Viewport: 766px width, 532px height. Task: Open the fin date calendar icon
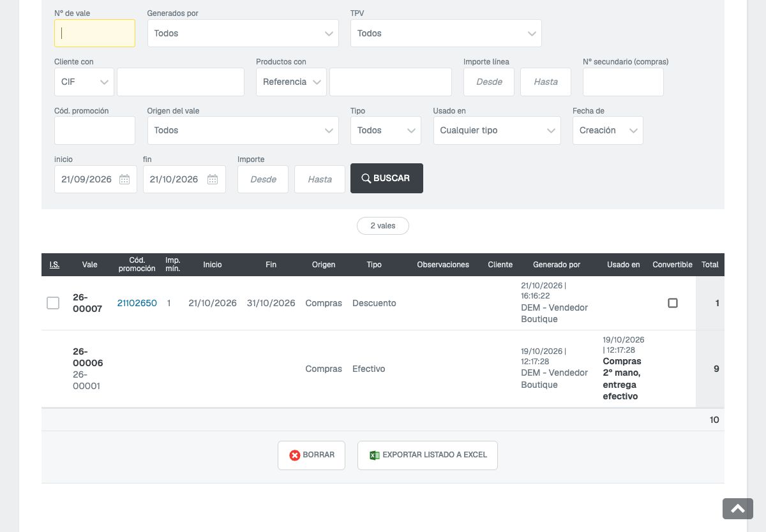click(x=213, y=179)
